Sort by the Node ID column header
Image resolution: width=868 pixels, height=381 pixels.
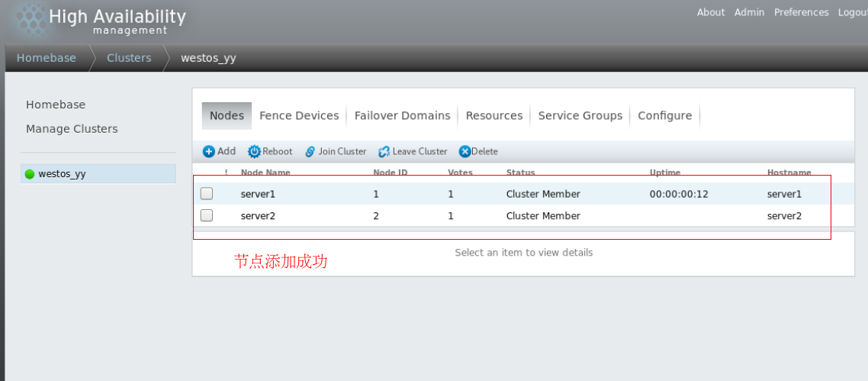[391, 173]
